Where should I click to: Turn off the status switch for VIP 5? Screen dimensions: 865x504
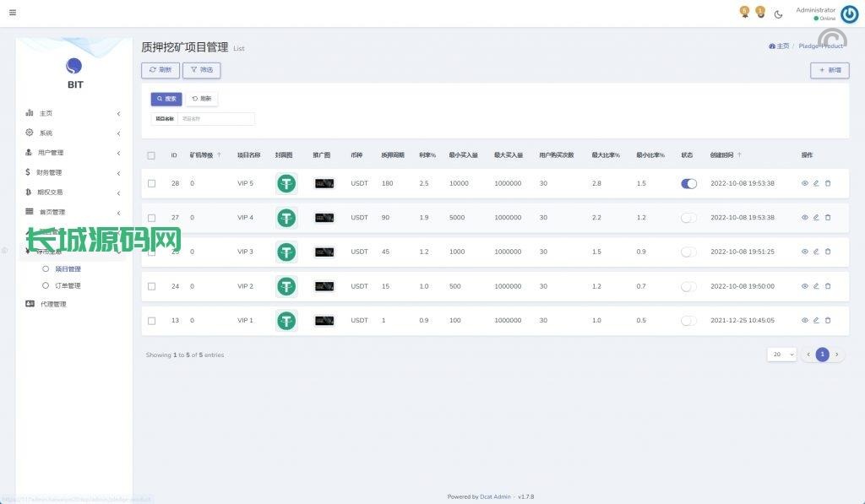click(x=688, y=183)
